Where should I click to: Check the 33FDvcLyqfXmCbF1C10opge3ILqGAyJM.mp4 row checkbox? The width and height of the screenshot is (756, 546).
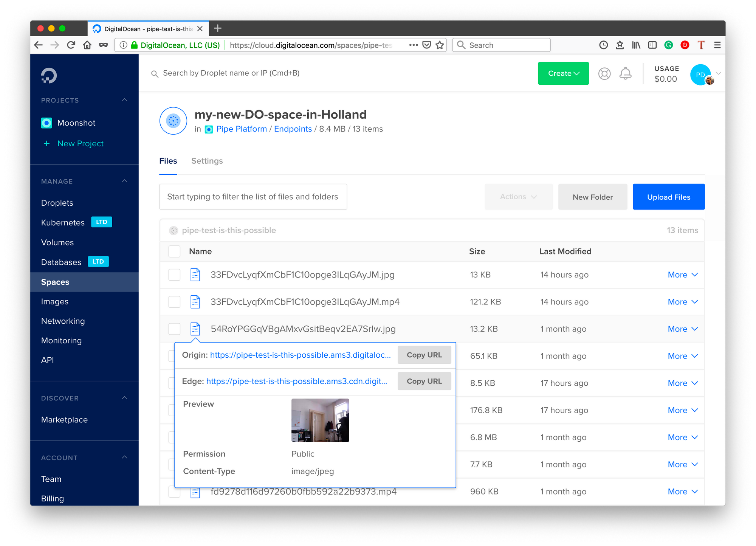click(x=174, y=302)
